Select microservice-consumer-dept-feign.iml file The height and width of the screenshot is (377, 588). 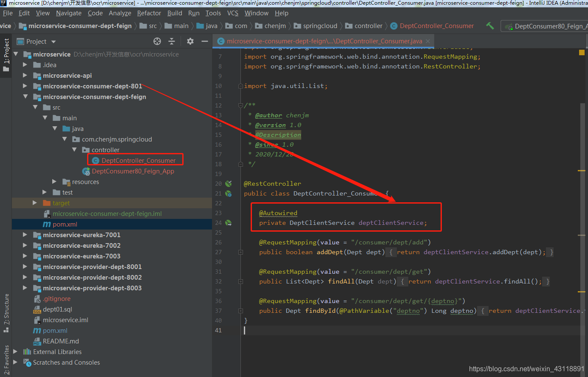pyautogui.click(x=107, y=214)
